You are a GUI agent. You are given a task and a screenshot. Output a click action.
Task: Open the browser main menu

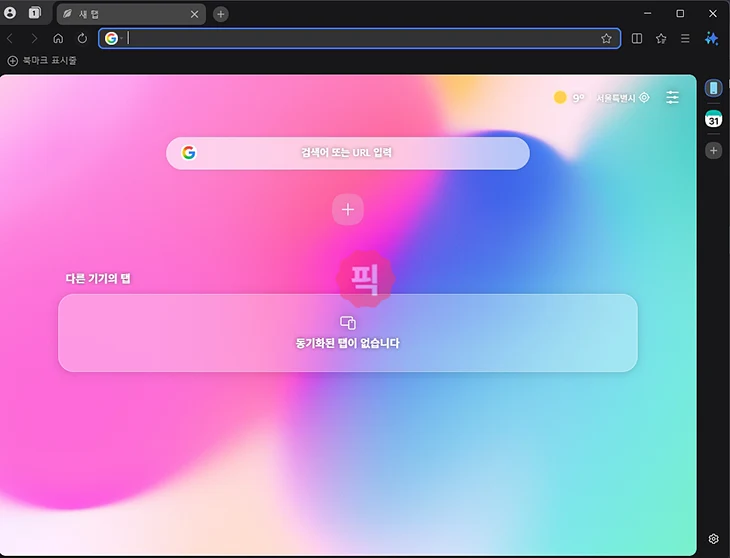685,39
